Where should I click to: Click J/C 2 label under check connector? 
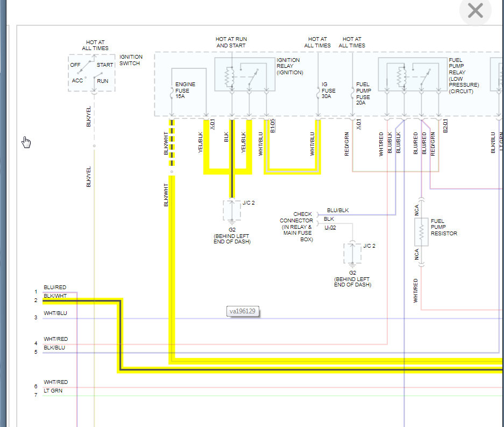coord(369,246)
